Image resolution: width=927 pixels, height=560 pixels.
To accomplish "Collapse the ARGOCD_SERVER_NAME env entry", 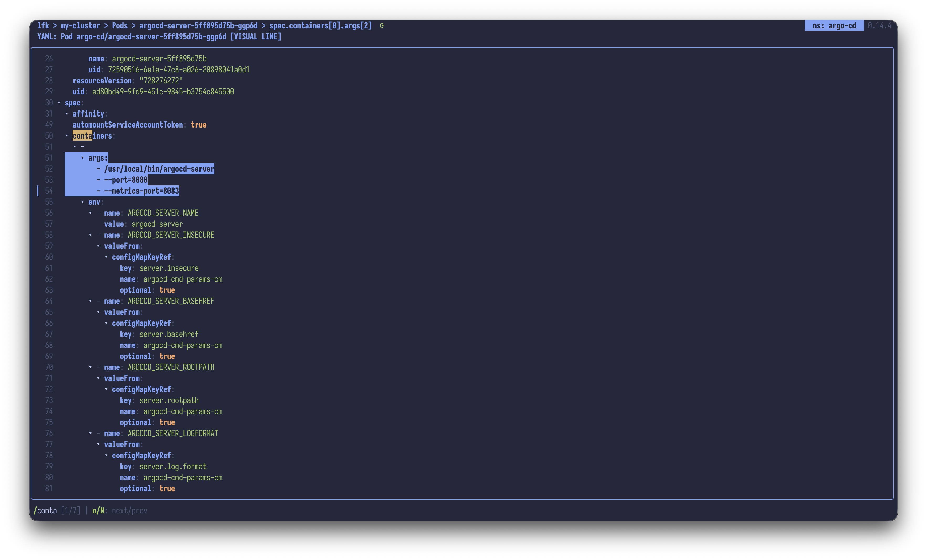I will point(91,213).
